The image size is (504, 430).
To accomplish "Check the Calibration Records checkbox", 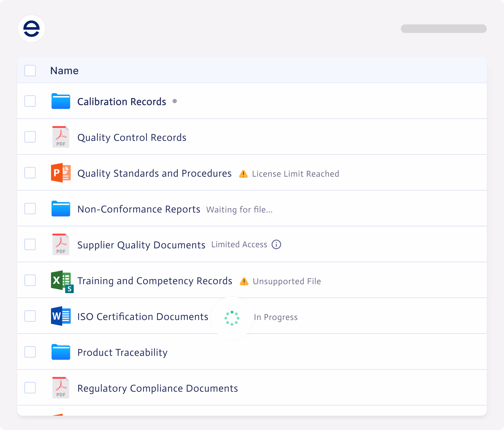I will [30, 101].
